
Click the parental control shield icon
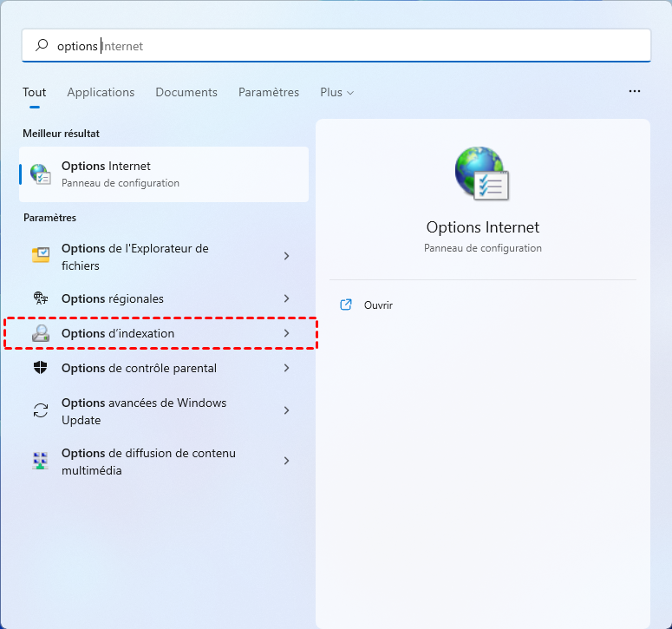(x=40, y=368)
